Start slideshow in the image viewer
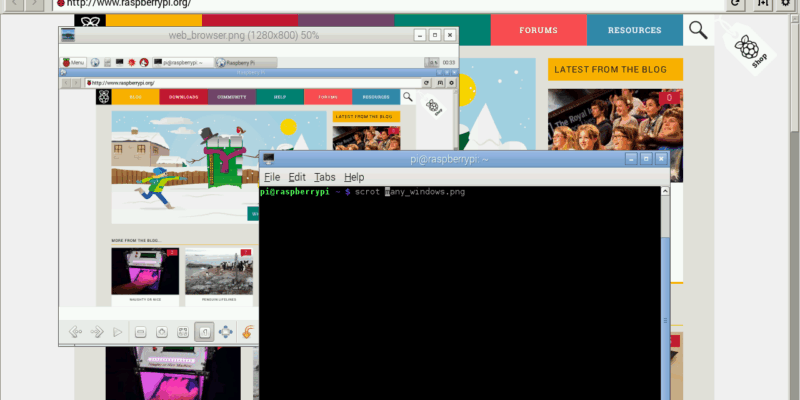Image resolution: width=800 pixels, height=400 pixels. pos(118,331)
